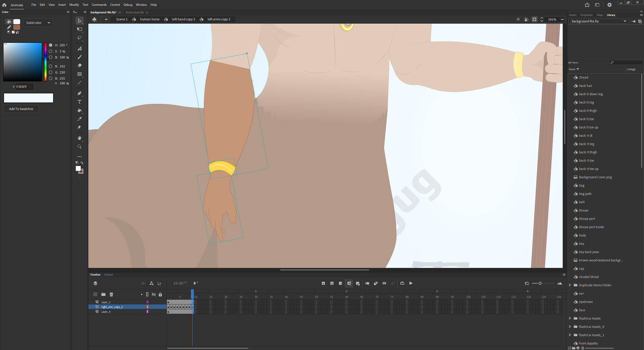Activate the Eyedropper tool

point(80,119)
